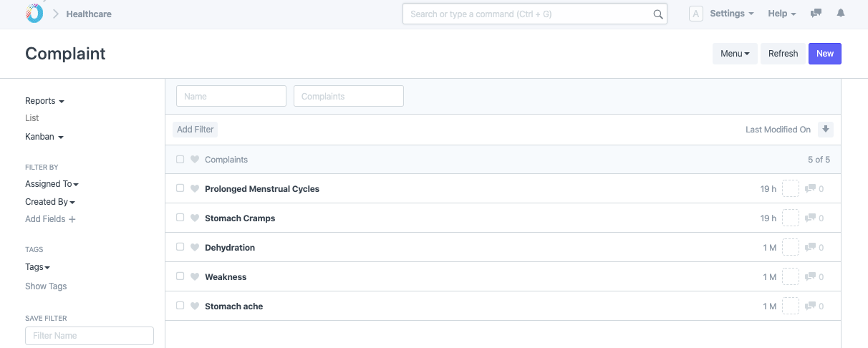The width and height of the screenshot is (868, 348).
Task: Click the comment icon on Dehydration row
Action: coord(811,248)
